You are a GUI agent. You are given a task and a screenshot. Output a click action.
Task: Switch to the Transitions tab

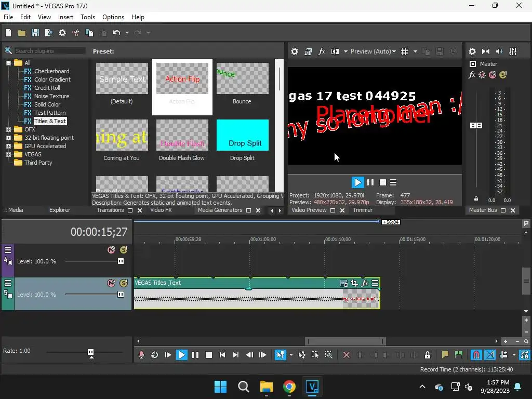point(110,210)
